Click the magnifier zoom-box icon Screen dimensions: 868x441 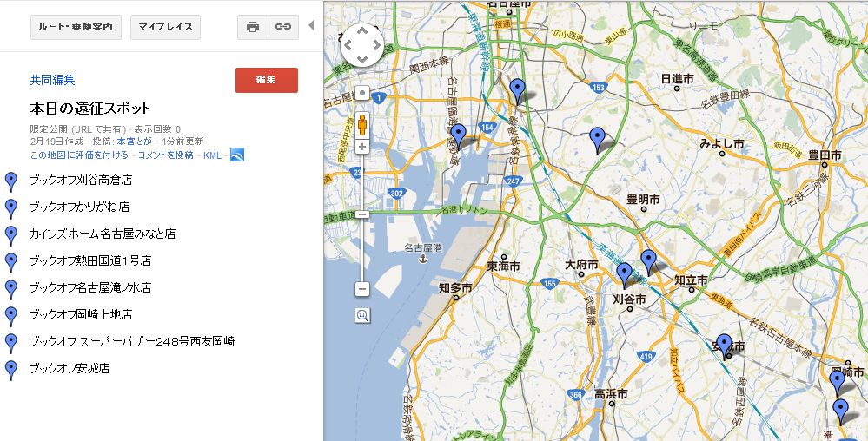(362, 315)
